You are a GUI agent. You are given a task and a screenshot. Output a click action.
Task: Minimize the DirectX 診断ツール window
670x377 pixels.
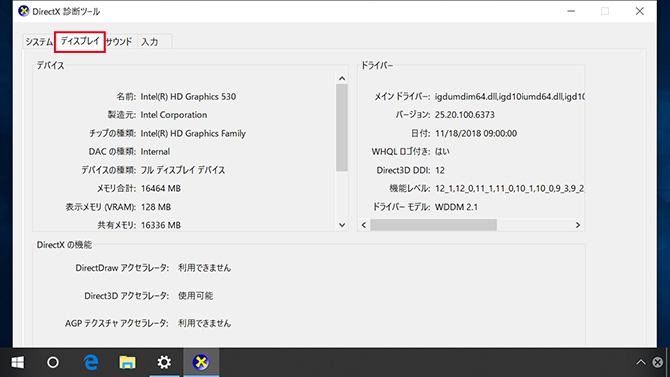pos(571,11)
